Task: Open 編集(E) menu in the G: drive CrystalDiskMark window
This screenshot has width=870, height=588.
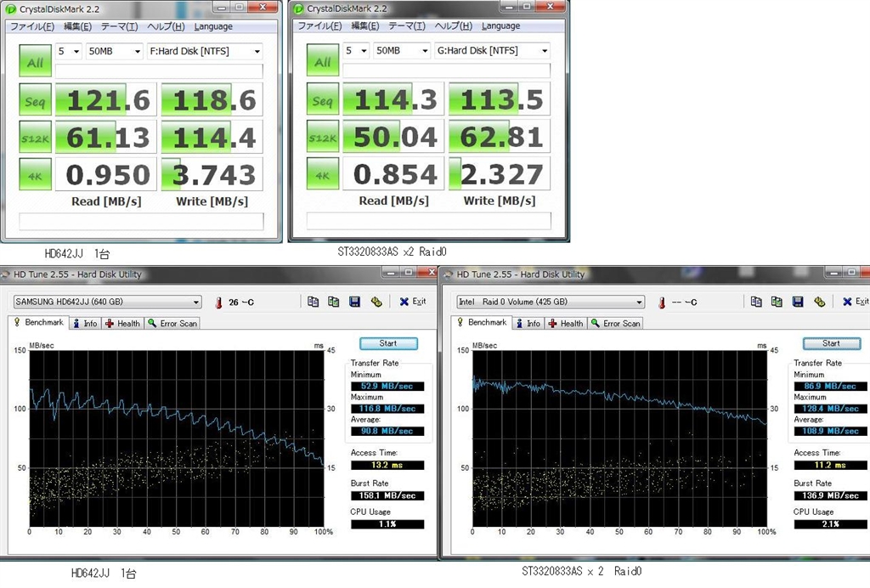Action: click(x=364, y=25)
